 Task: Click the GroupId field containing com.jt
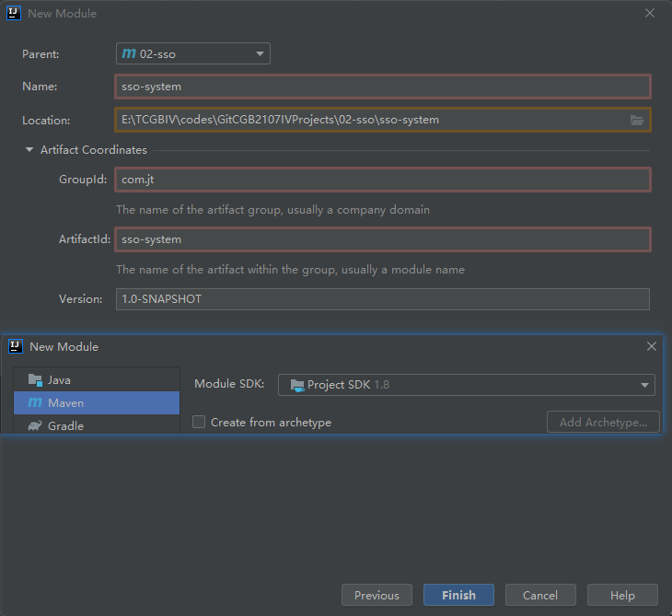383,180
